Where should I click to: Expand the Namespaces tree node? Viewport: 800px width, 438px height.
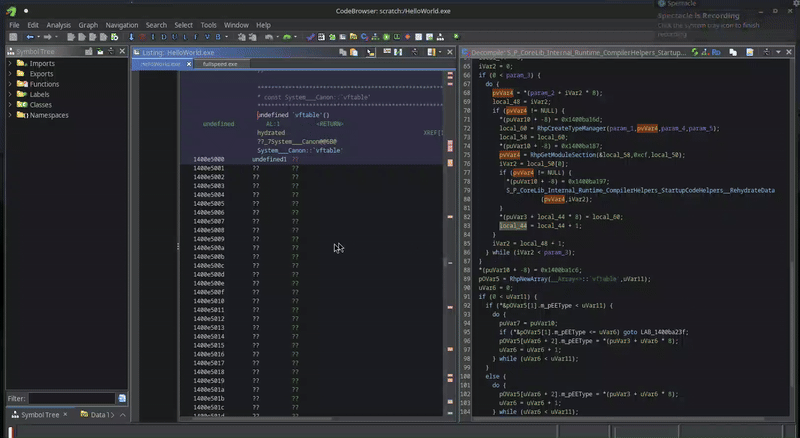10,115
